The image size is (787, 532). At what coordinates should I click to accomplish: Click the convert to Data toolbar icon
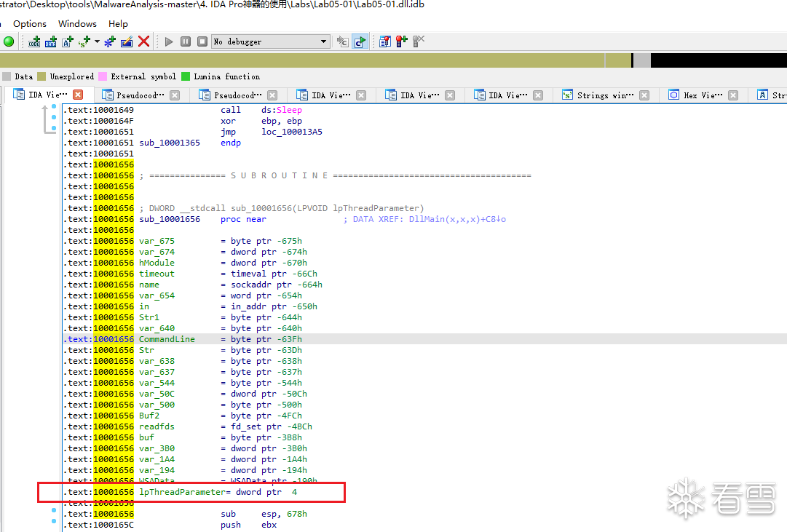[x=51, y=41]
